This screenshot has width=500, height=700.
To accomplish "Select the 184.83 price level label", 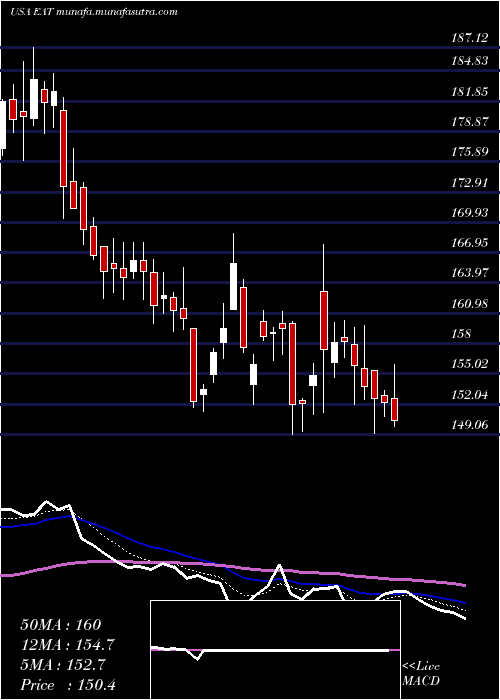I will click(470, 62).
